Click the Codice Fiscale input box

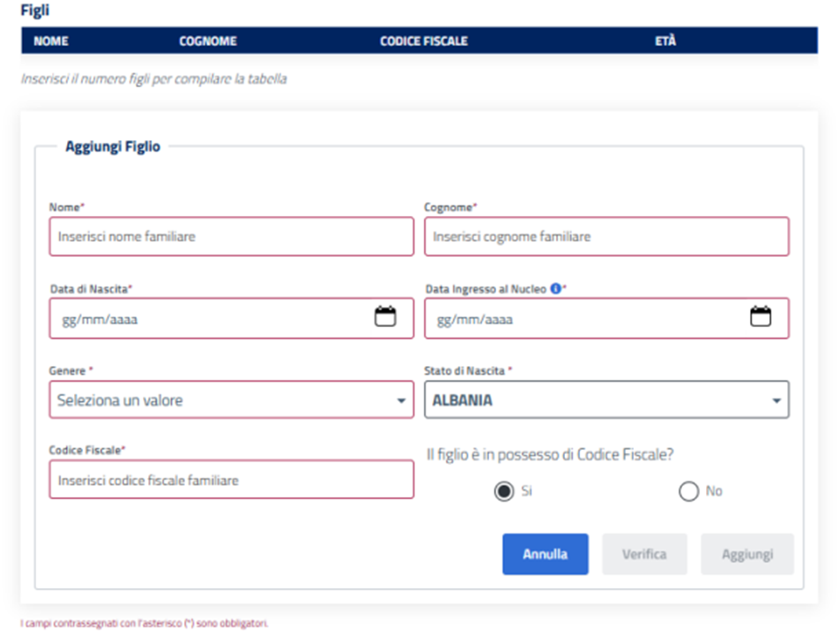coord(231,481)
